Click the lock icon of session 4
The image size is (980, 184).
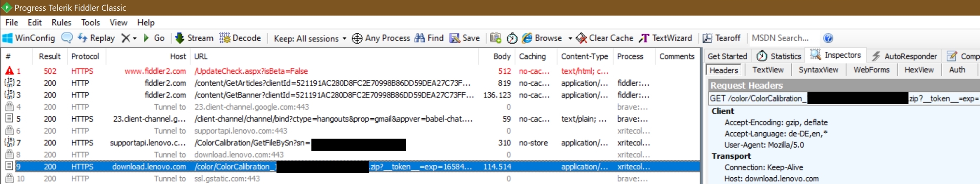9,107
